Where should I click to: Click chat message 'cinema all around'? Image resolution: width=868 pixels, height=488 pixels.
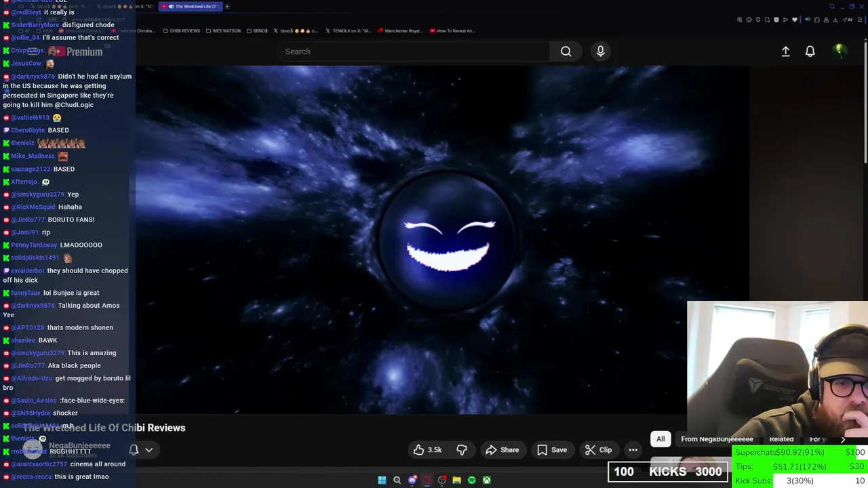[x=98, y=464]
